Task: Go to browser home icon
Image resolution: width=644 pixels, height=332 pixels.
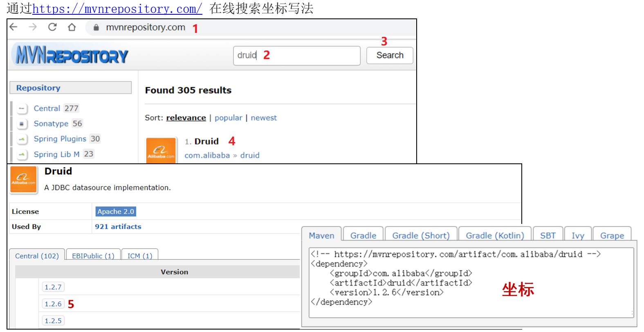Action: coord(72,27)
